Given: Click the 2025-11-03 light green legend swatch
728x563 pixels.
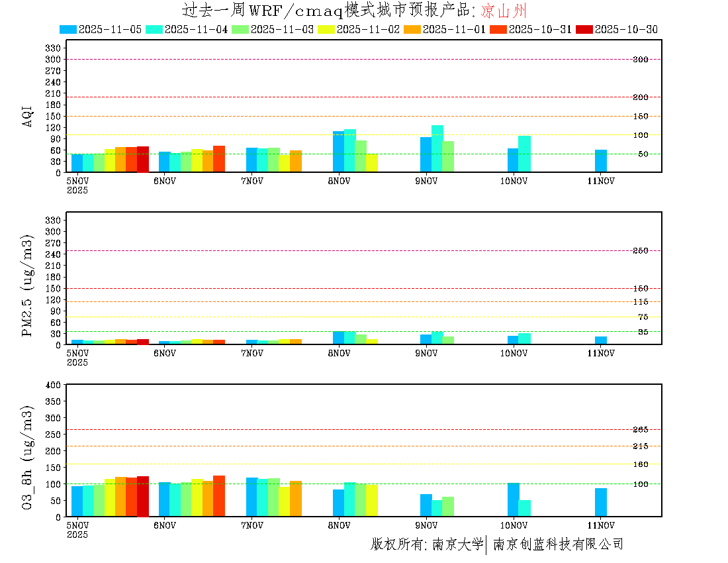Looking at the screenshot, I should (x=240, y=29).
